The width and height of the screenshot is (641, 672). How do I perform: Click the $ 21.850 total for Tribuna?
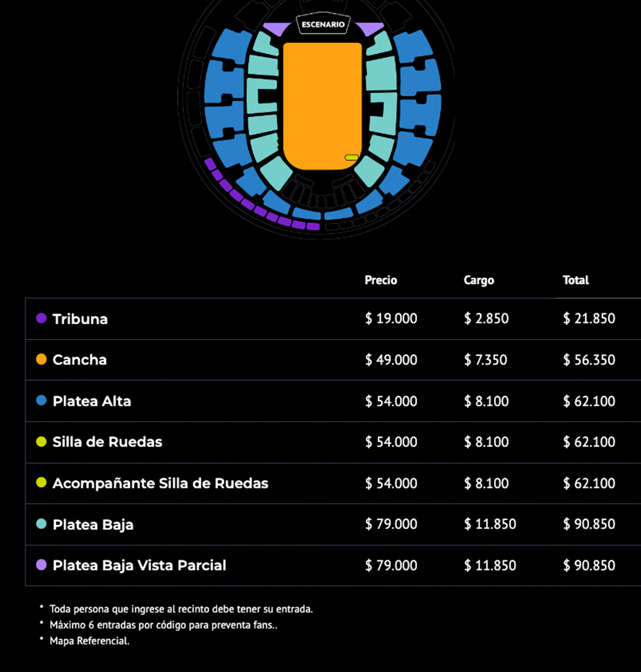(589, 319)
